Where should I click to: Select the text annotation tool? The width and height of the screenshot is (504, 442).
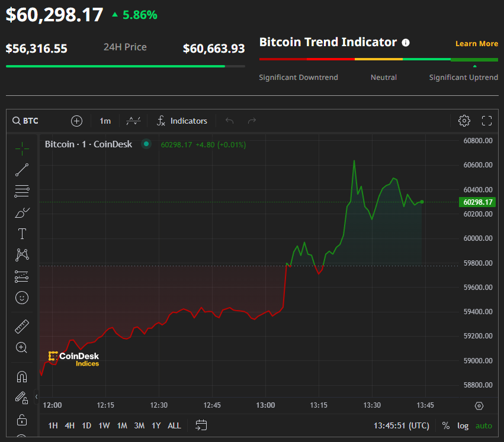pyautogui.click(x=22, y=234)
